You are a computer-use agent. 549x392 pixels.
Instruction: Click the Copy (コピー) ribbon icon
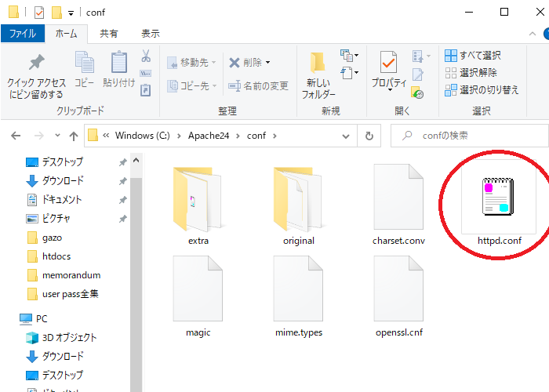(x=84, y=64)
